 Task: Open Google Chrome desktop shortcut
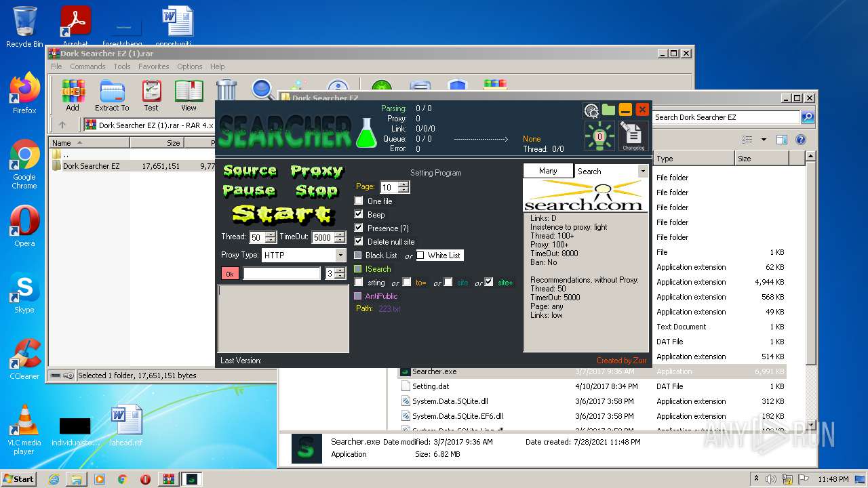click(24, 165)
